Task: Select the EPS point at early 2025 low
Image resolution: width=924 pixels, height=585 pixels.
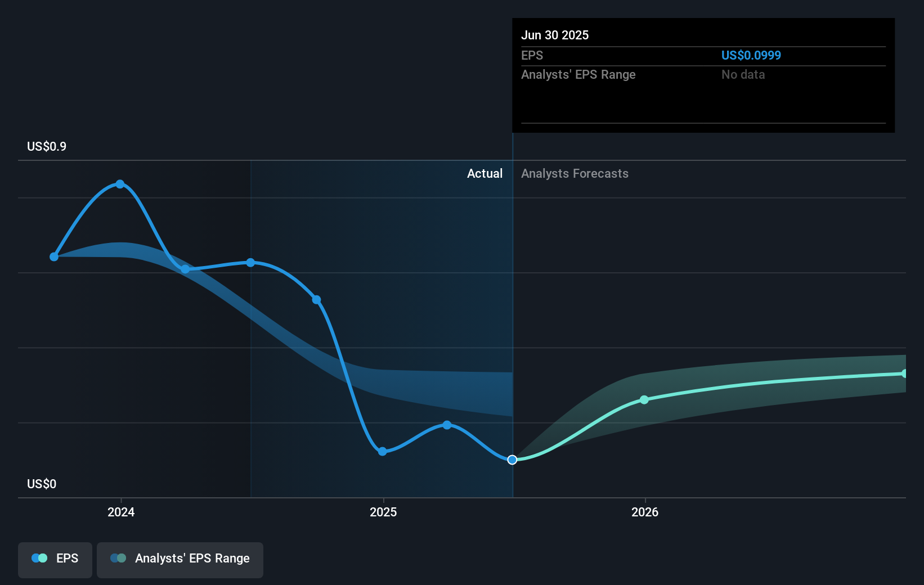Action: pyautogui.click(x=383, y=451)
